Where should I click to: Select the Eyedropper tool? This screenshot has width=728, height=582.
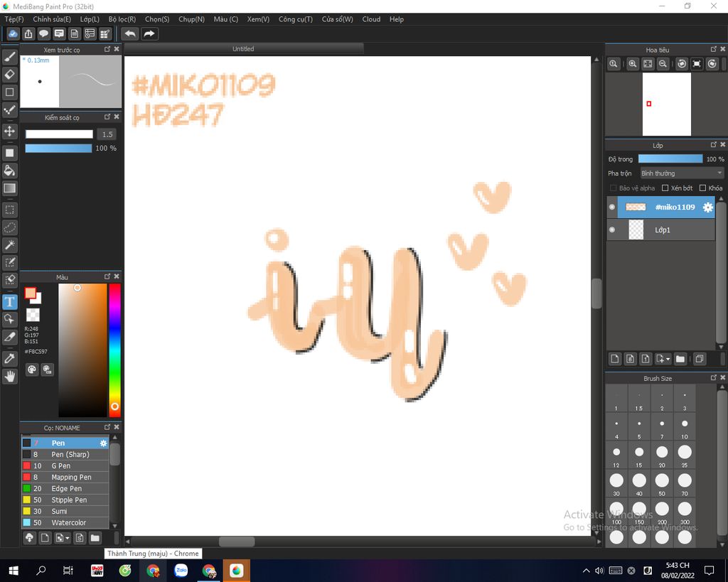(9, 358)
